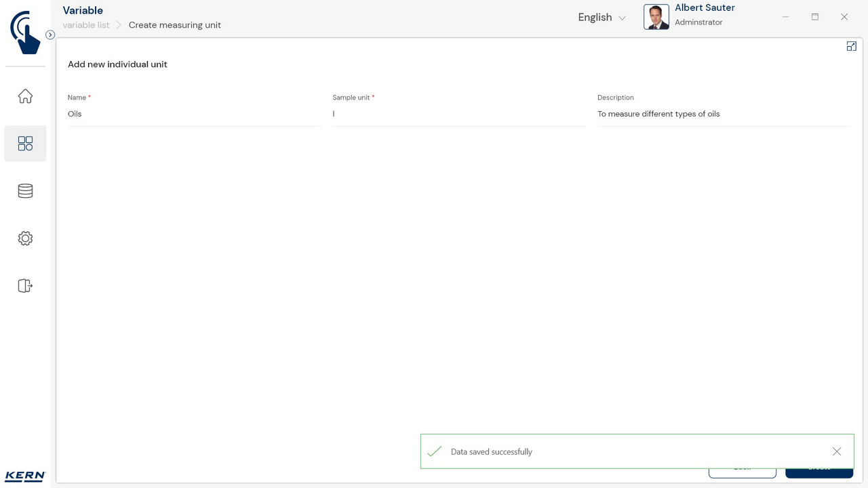This screenshot has height=488, width=868.
Task: Click the green checkmark in notification
Action: (435, 451)
